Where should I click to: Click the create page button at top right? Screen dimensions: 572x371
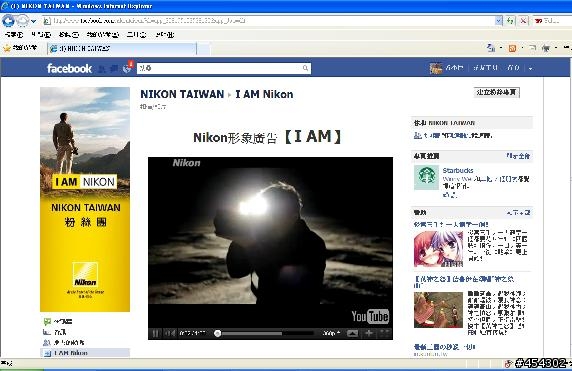496,92
